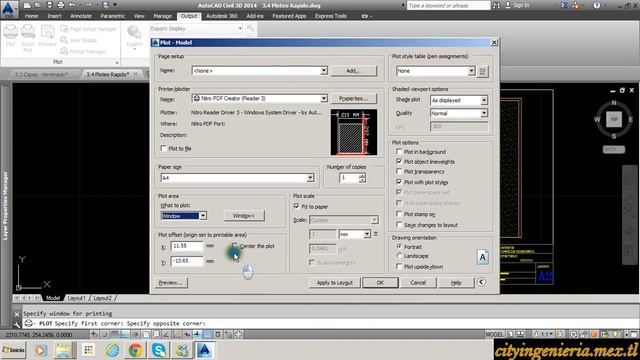Image resolution: width=640 pixels, height=360 pixels.
Task: Check the Center the plot checkbox
Action: coord(235,246)
